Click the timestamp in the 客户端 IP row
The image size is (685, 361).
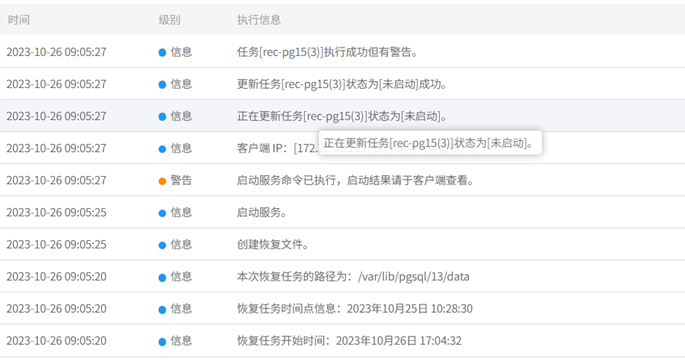click(x=56, y=148)
